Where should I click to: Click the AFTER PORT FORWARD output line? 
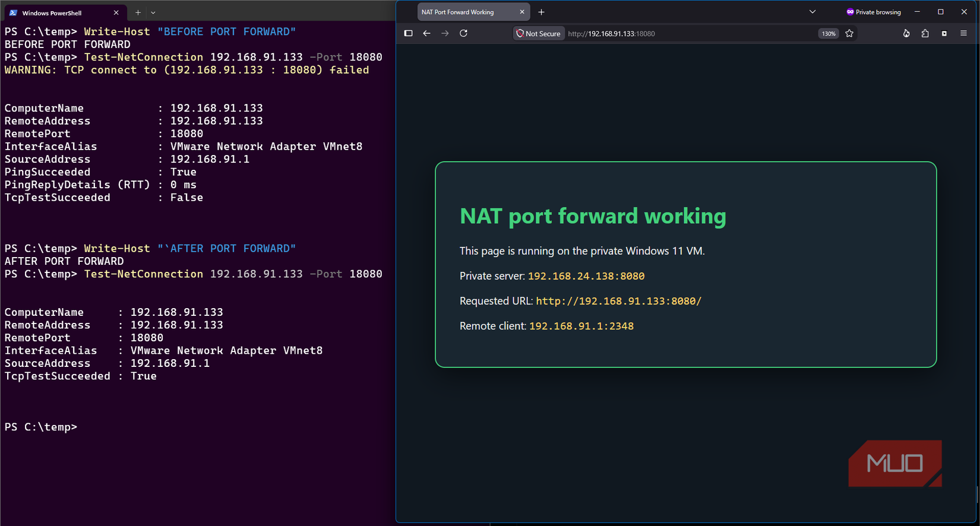pyautogui.click(x=64, y=261)
